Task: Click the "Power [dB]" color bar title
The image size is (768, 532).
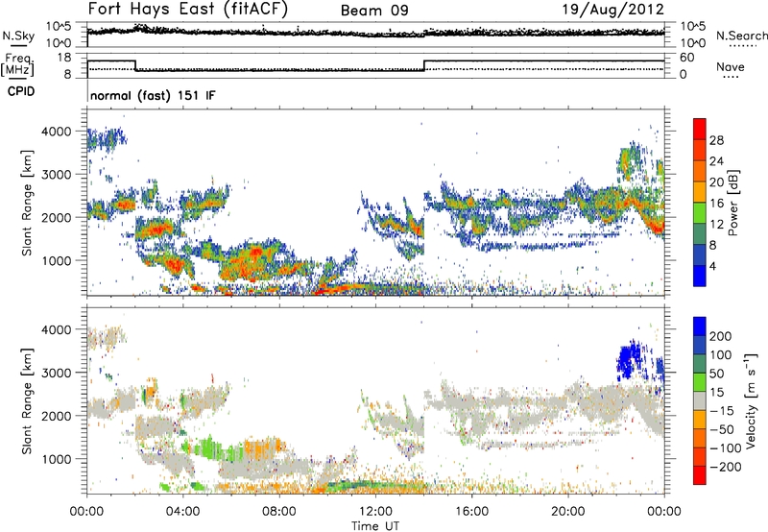Action: pyautogui.click(x=732, y=203)
